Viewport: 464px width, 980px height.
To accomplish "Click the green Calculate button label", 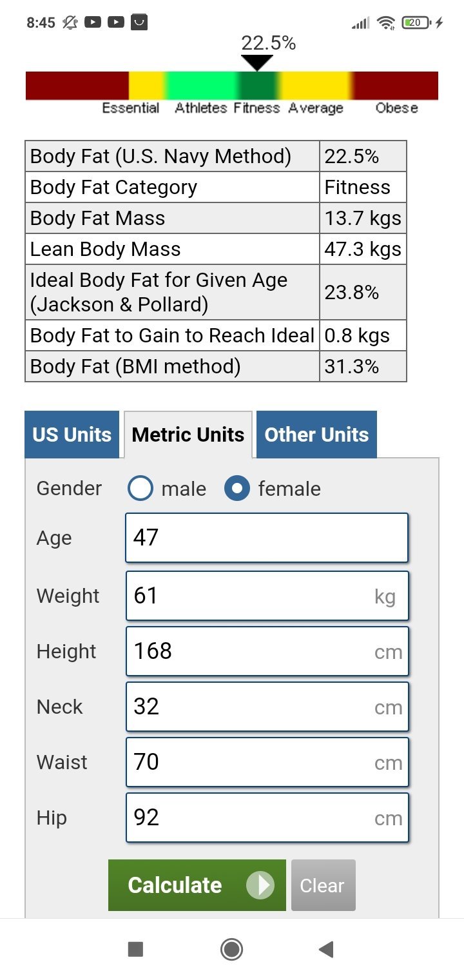I will pyautogui.click(x=175, y=885).
